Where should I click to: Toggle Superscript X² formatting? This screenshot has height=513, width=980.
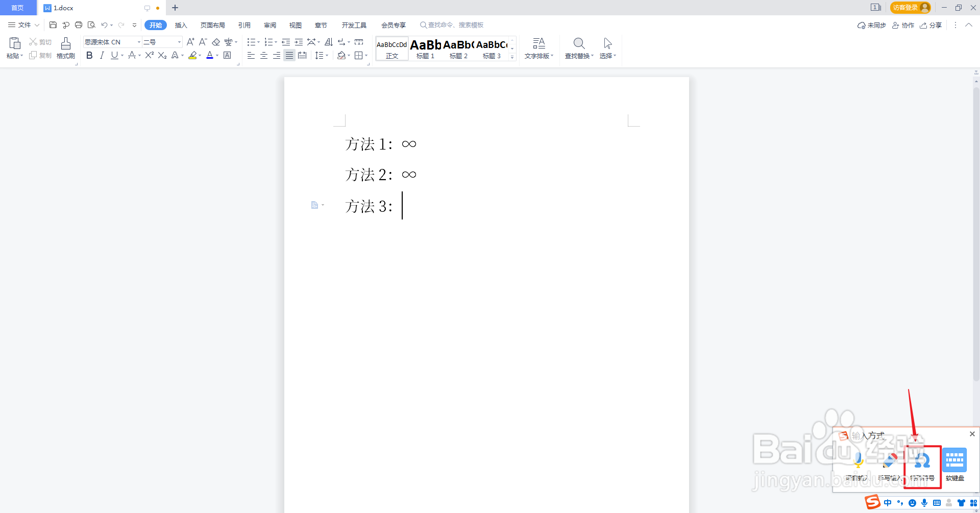pos(149,55)
